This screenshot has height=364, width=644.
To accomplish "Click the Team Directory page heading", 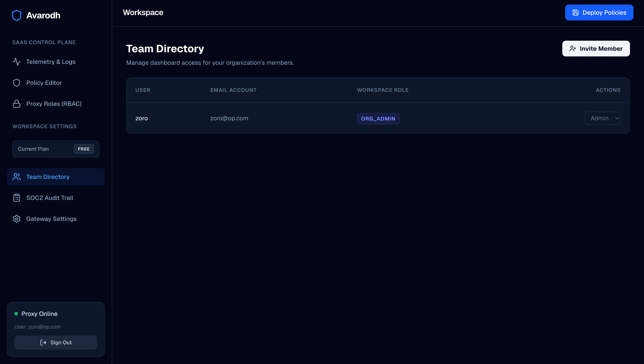I will pyautogui.click(x=165, y=49).
